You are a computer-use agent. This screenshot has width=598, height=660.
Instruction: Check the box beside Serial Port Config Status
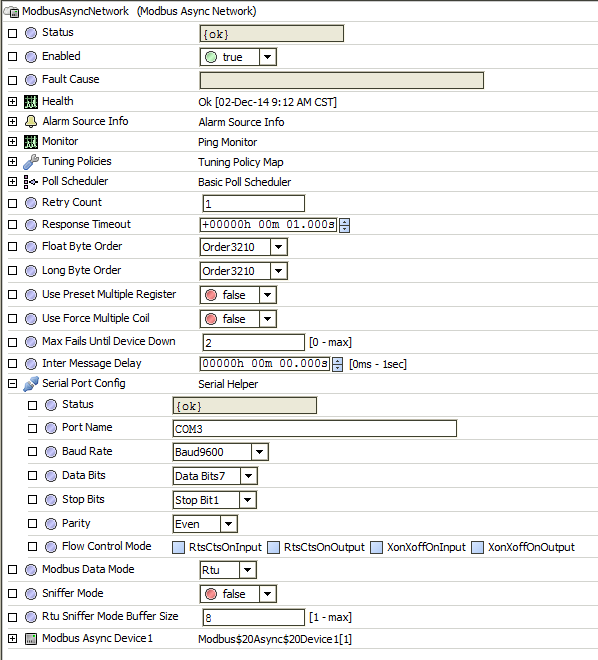coord(32,405)
